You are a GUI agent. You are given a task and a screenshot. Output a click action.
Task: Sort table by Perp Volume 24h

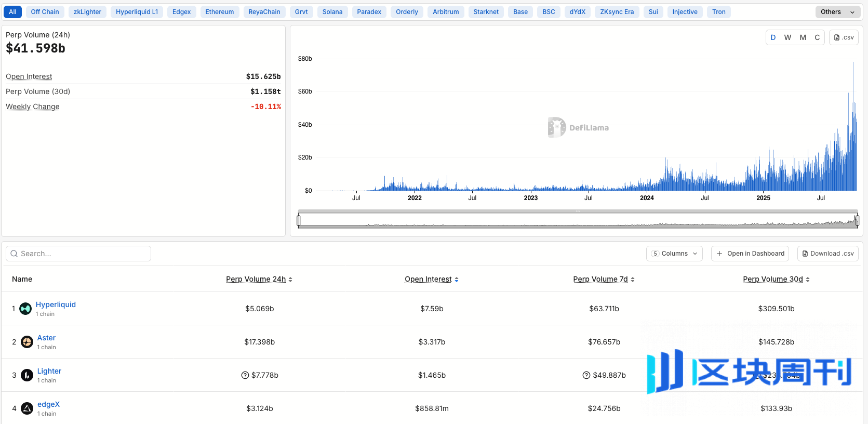[259, 279]
